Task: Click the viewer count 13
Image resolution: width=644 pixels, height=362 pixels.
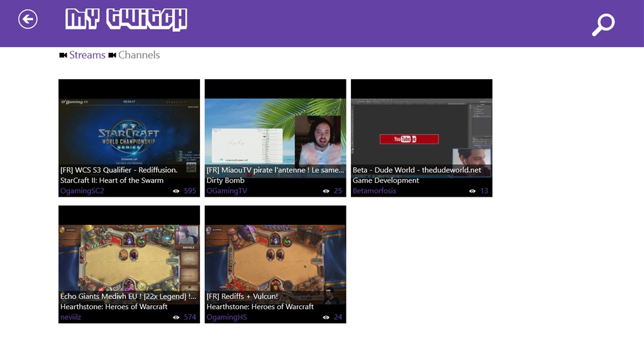Action: pos(484,191)
